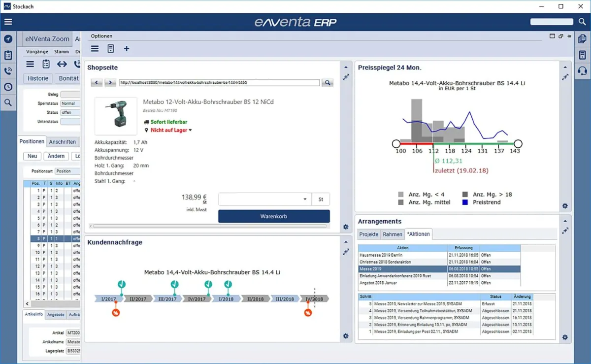591x364 pixels.
Task: Click the list menu icon in eNVenta Zoom toolbar
Action: [x=30, y=64]
